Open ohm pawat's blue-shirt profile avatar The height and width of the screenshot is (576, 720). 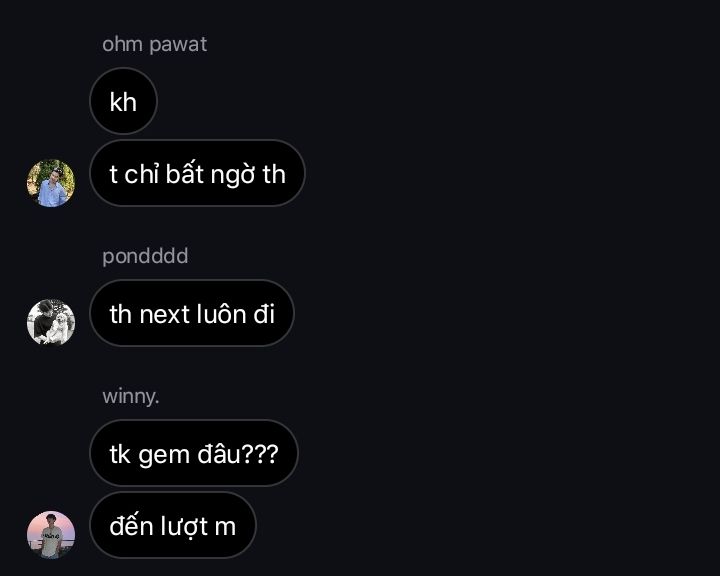point(51,183)
